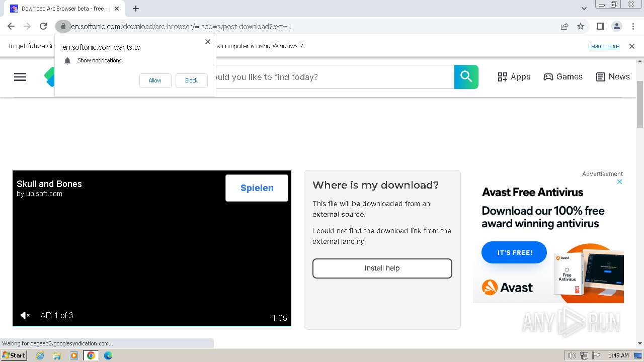Open the Apps section
Screen dimensions: 644x362
(514, 77)
